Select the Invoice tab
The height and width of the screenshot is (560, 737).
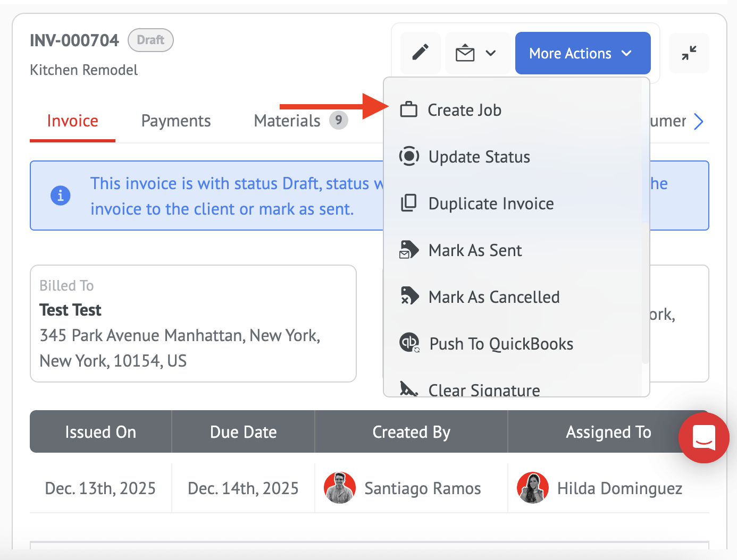(x=72, y=121)
